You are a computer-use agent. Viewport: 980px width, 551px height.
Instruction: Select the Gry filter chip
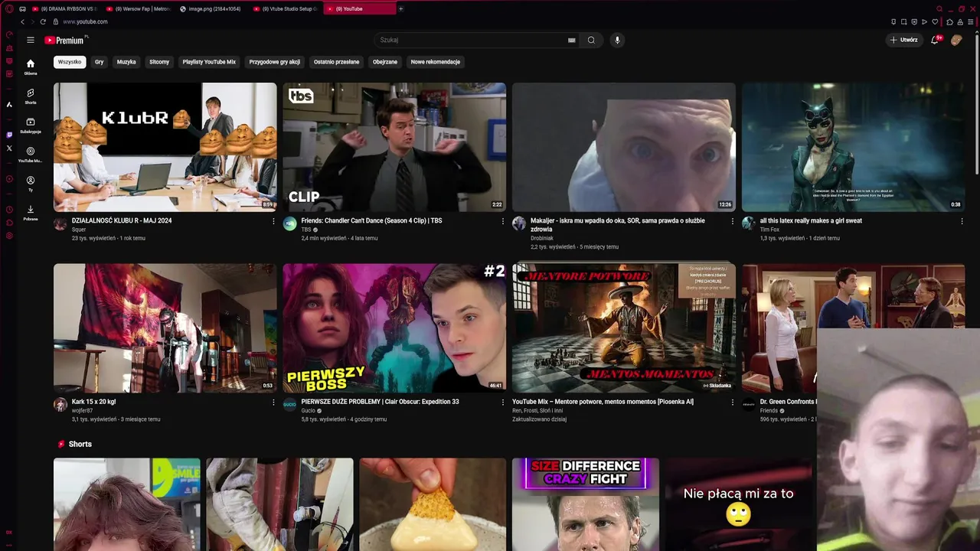pos(99,62)
